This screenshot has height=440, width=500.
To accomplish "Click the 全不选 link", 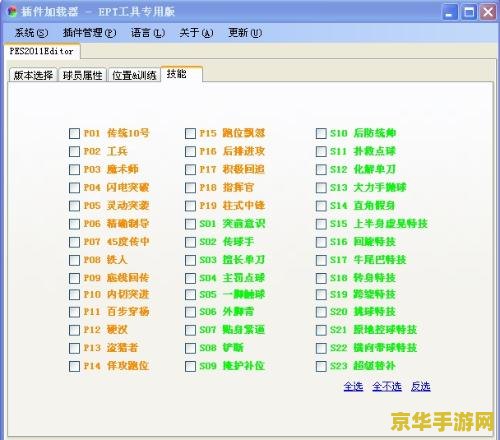I will pyautogui.click(x=387, y=387).
